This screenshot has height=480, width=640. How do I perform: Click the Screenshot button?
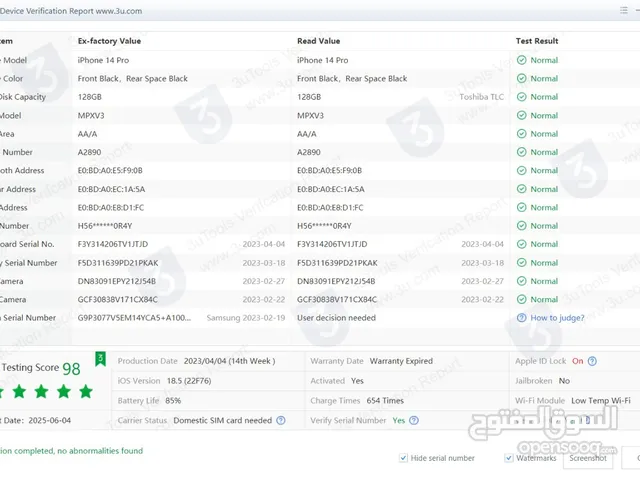(x=588, y=458)
